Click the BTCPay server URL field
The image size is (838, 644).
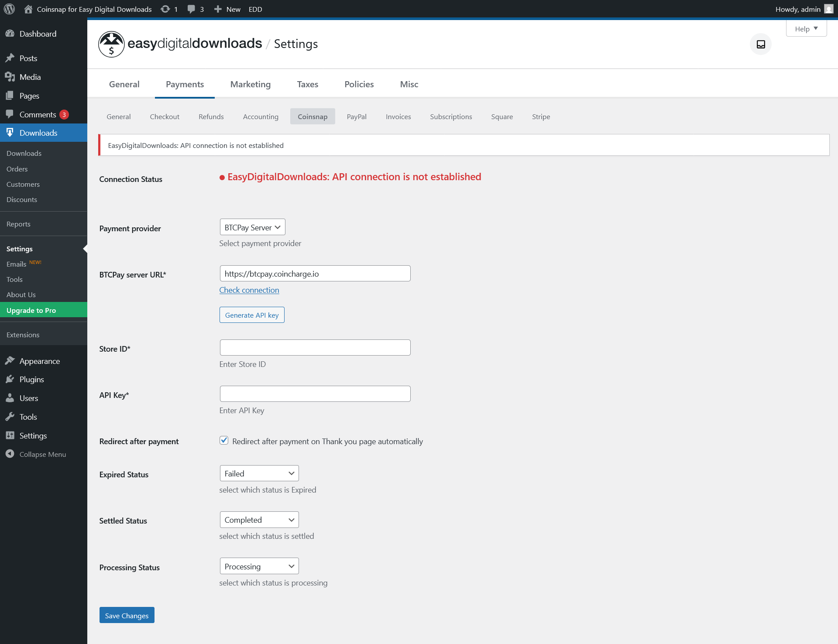(x=315, y=274)
